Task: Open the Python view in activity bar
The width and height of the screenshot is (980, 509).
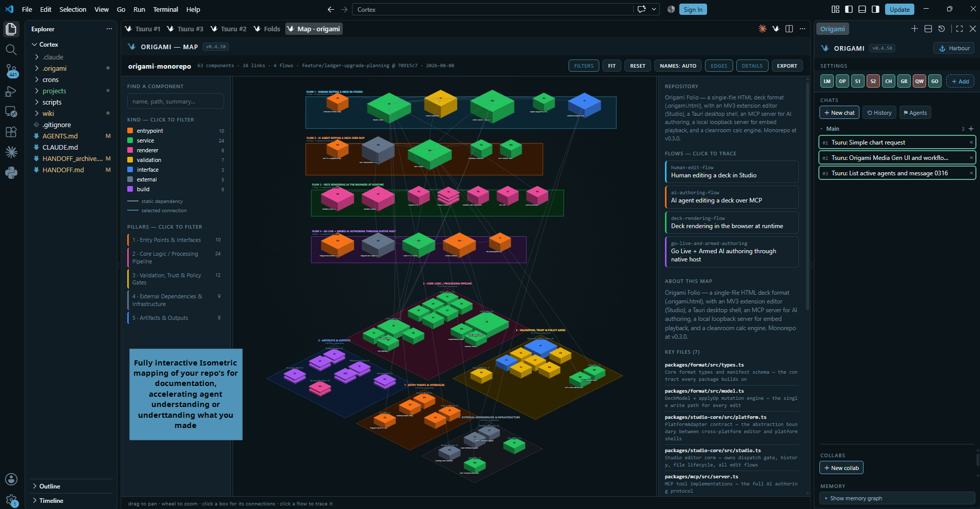Action: tap(11, 173)
